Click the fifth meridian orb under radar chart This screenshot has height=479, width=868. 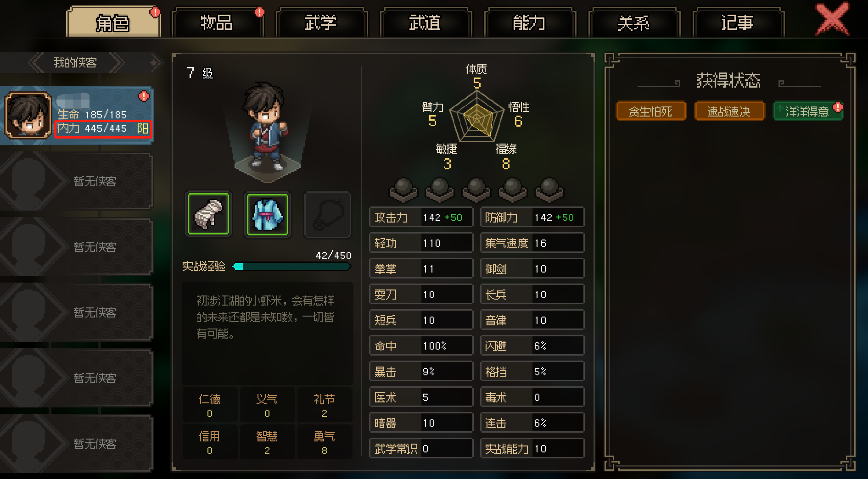point(549,189)
